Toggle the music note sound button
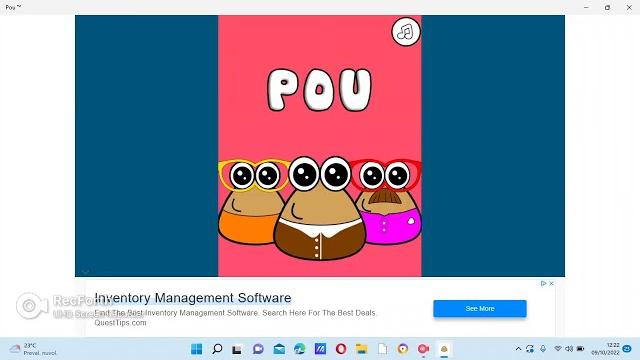This screenshot has width=640, height=360. click(406, 31)
